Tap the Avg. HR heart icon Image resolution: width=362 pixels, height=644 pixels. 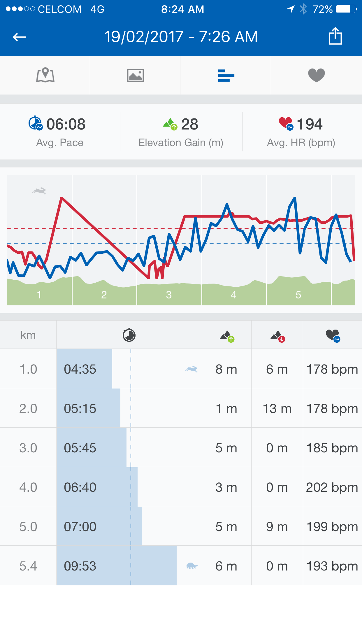286,123
